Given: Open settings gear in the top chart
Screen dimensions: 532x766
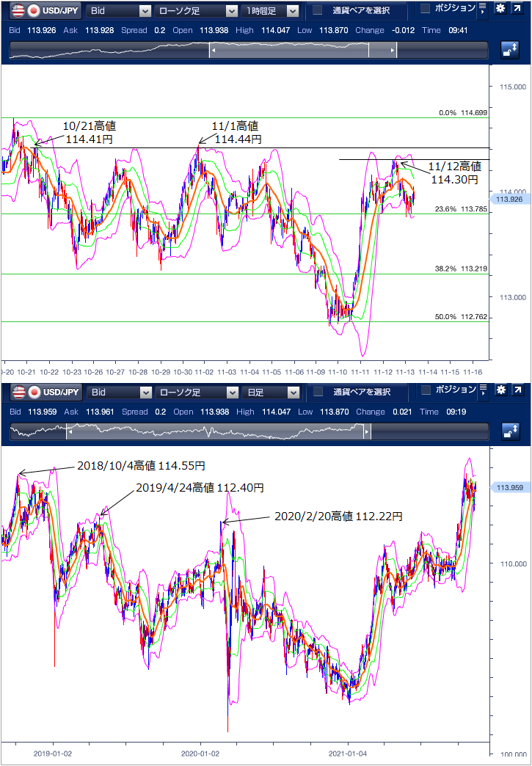Looking at the screenshot, I should point(500,10).
